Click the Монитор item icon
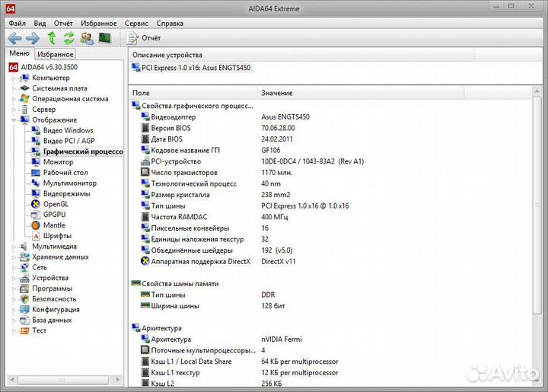Viewport: 548px width, 392px height. tap(36, 162)
